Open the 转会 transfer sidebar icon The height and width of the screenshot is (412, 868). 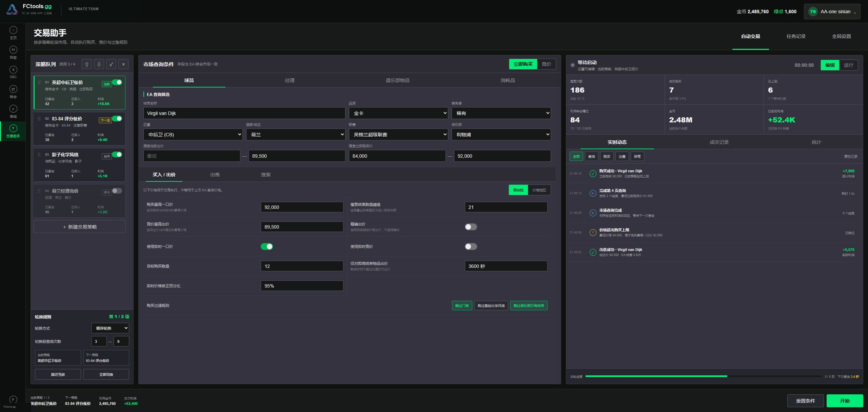(13, 89)
